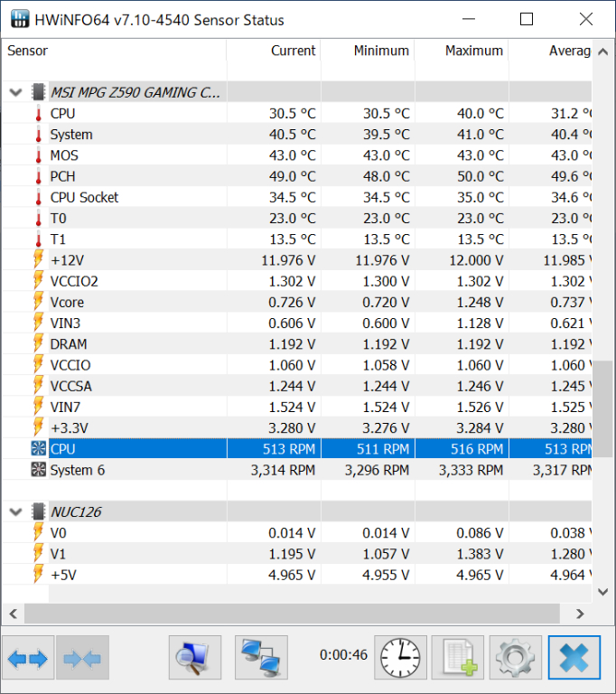Click the 40.0 °C CPU maximum value
The height and width of the screenshot is (694, 616).
click(481, 114)
